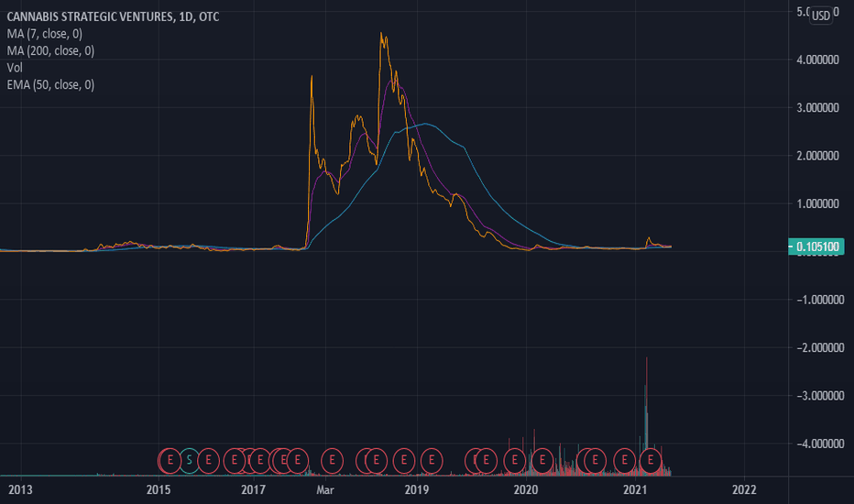Click the current price label 0.105100
This screenshot has height=504, width=854.
click(x=816, y=247)
